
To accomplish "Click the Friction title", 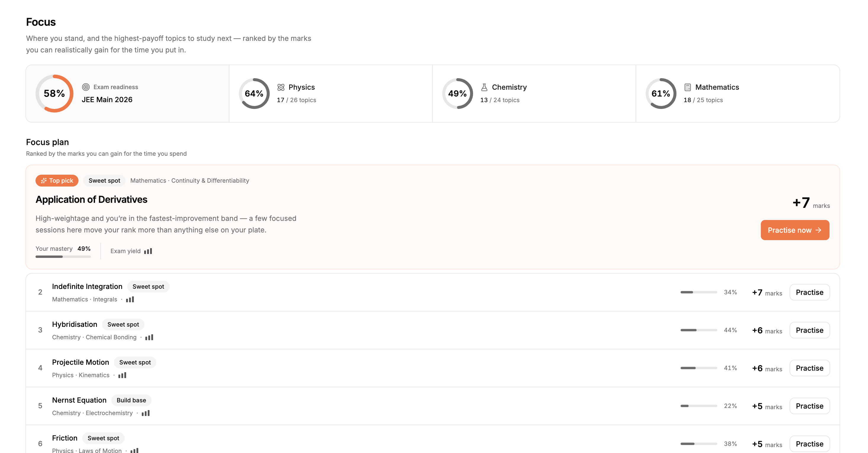I will [65, 438].
